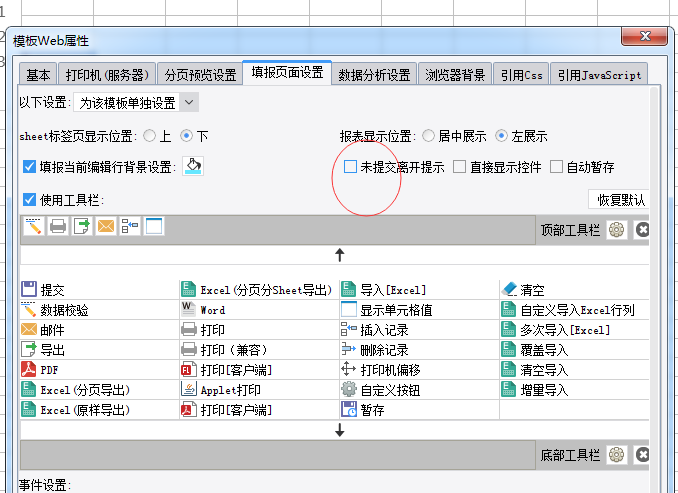
Task: Switch to 引用JavaScript tab
Action: pos(599,75)
